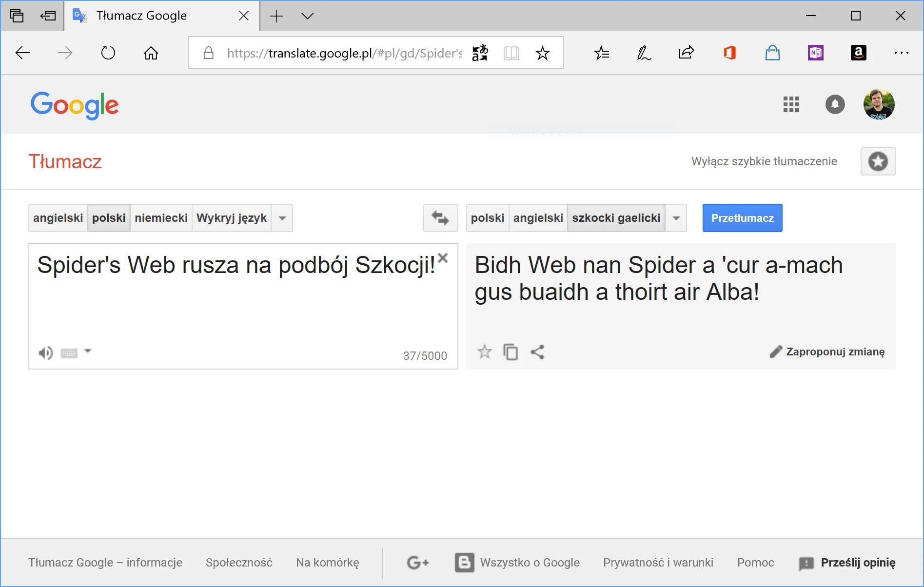Expand the source language list dropdown

pos(282,218)
